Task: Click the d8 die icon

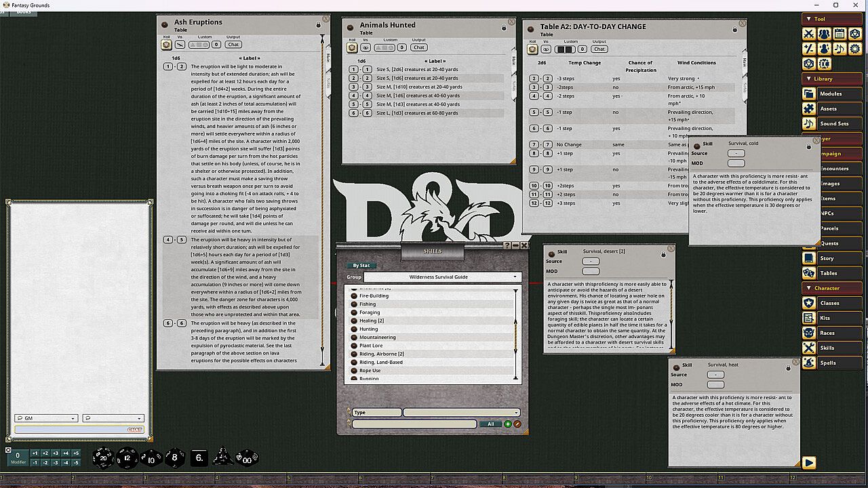Action: pos(174,458)
